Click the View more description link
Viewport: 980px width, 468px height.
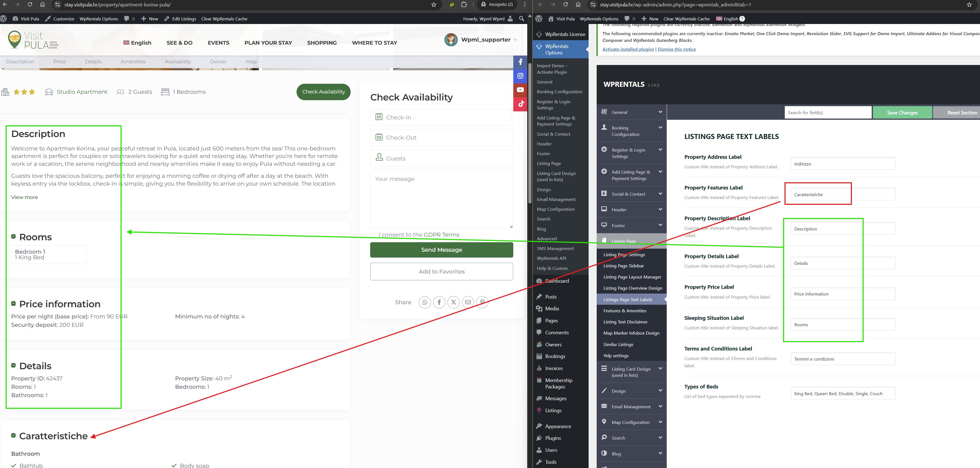click(x=24, y=197)
